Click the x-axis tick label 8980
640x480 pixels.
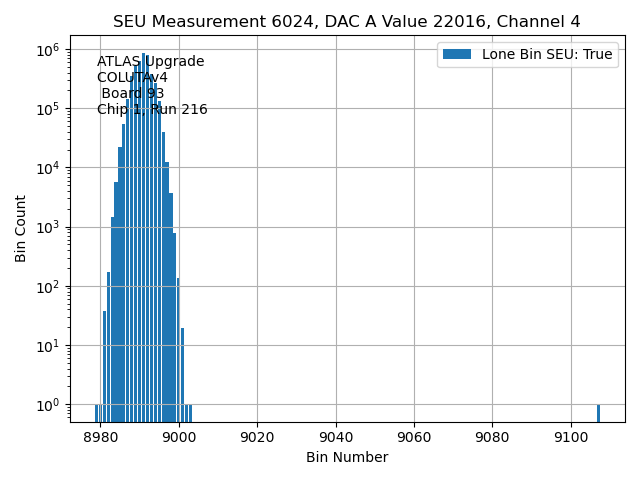101,438
